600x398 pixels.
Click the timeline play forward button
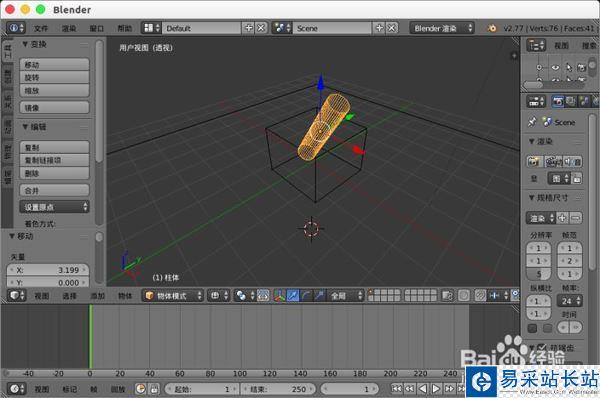pos(436,389)
